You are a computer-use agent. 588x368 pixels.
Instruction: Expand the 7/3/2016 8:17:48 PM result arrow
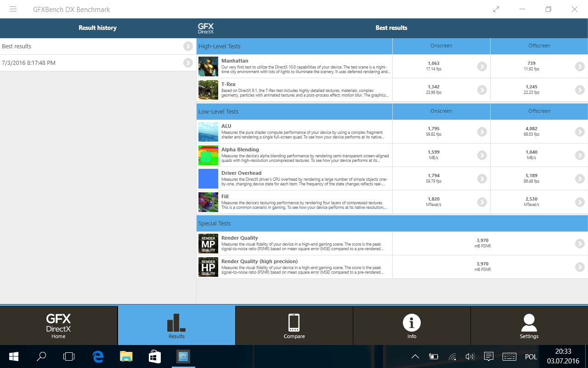pyautogui.click(x=188, y=63)
